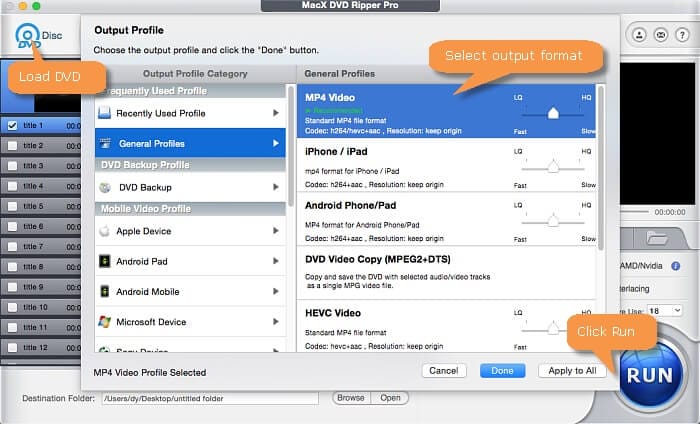Viewport: 700px width, 424px height.
Task: Check the title 5 checkbox
Action: (11, 207)
